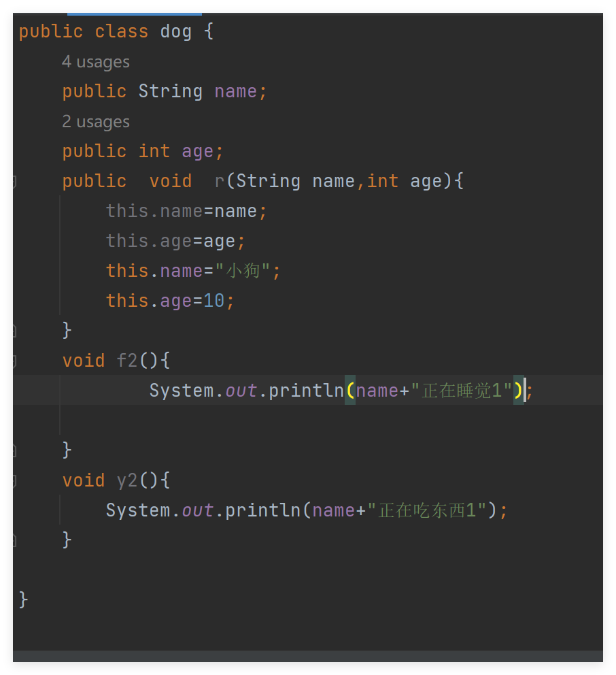Click 'out' in the f2 println statement
The height and width of the screenshot is (675, 616).
click(x=241, y=391)
